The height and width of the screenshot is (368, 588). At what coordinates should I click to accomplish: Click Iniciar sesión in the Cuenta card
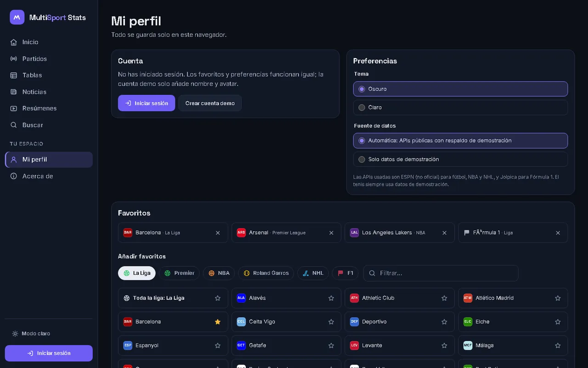tap(147, 103)
